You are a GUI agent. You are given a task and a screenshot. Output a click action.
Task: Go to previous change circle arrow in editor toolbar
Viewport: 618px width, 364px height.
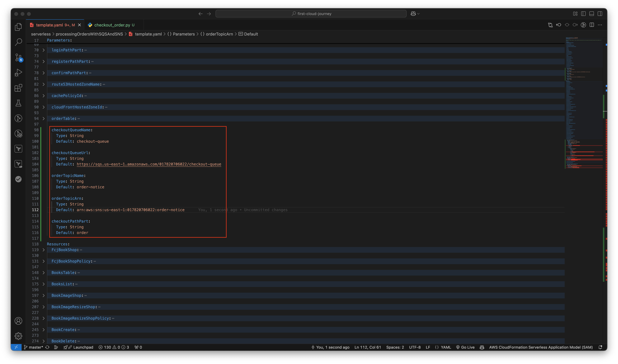click(559, 25)
